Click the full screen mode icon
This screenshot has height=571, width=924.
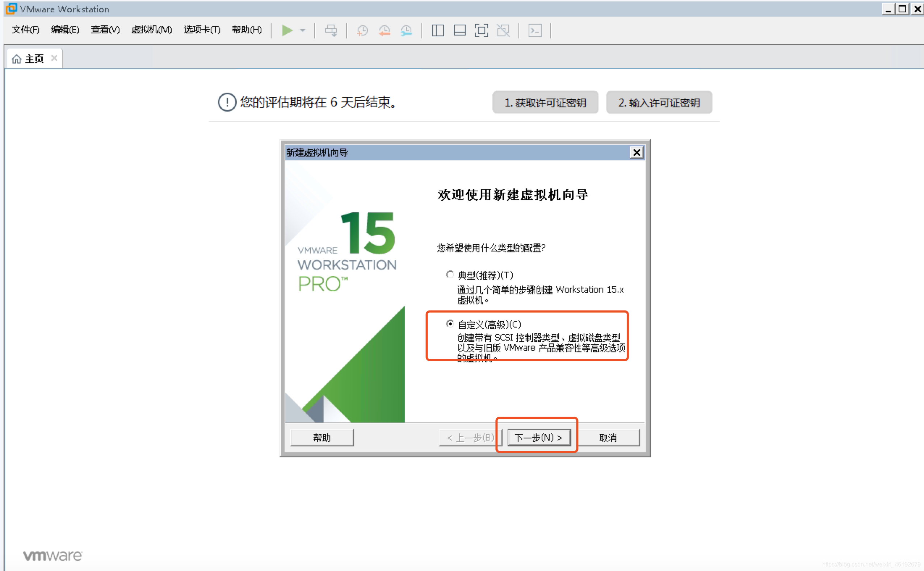coord(482,30)
